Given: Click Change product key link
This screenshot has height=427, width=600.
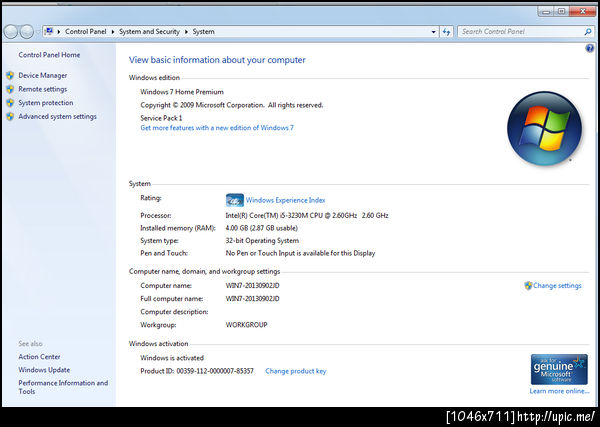Looking at the screenshot, I should tap(296, 371).
